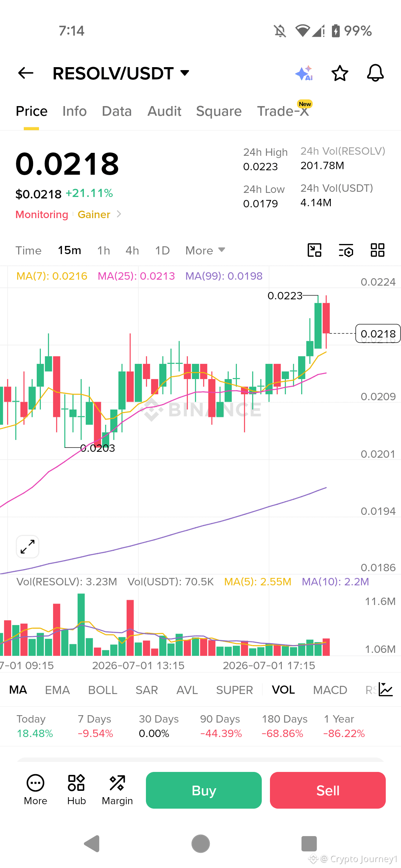The image size is (401, 868).
Task: Expand the More timeframes dropdown
Action: (x=205, y=250)
